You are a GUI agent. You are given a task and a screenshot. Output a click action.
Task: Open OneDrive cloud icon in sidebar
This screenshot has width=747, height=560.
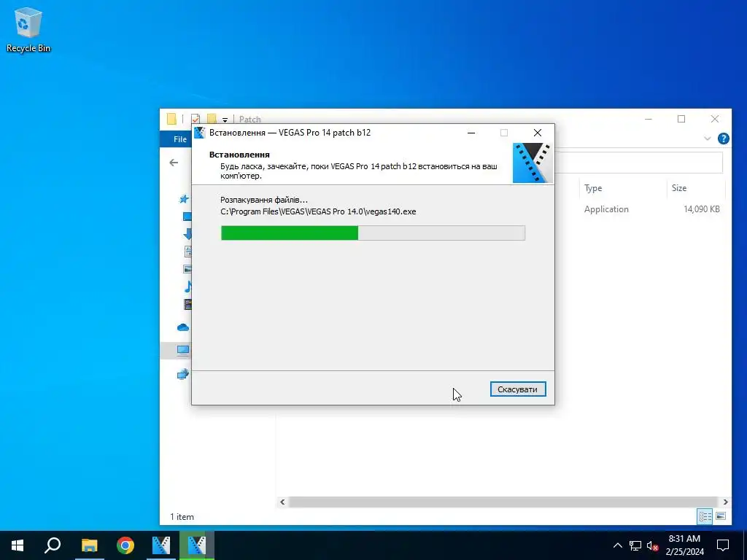click(x=183, y=327)
